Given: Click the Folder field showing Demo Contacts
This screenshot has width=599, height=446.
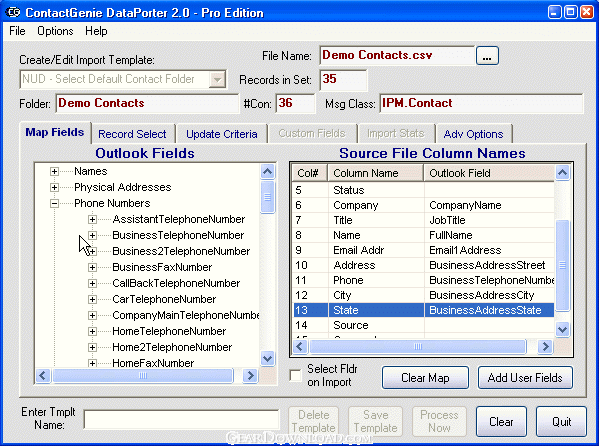Looking at the screenshot, I should tap(147, 103).
